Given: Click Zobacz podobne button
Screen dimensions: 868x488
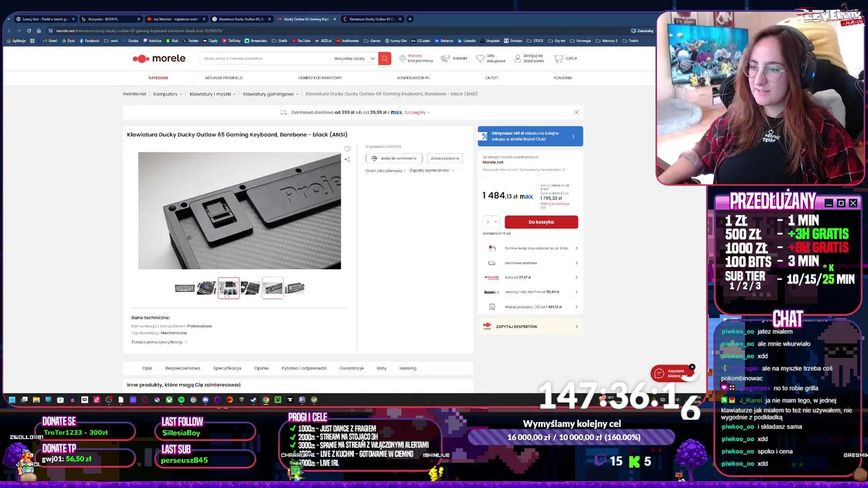Looking at the screenshot, I should click(445, 159).
